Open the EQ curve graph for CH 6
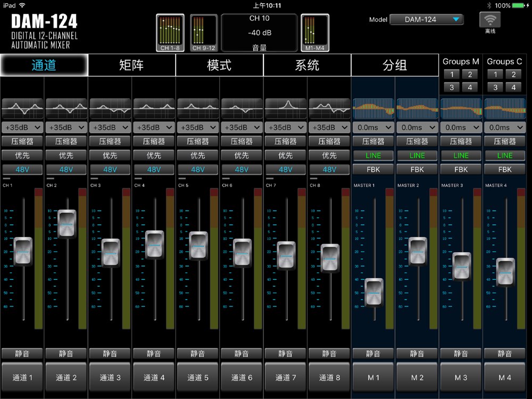532x399 pixels. click(x=242, y=109)
